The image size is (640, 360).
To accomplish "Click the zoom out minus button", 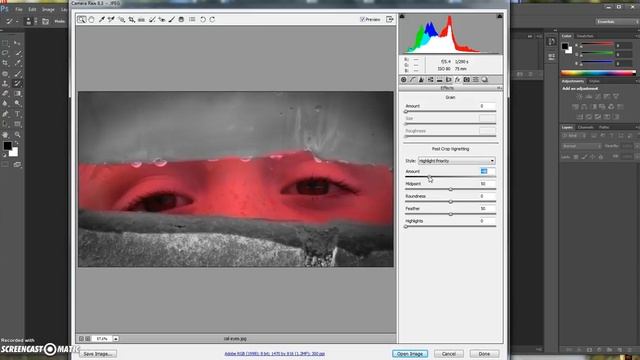I will [81, 339].
